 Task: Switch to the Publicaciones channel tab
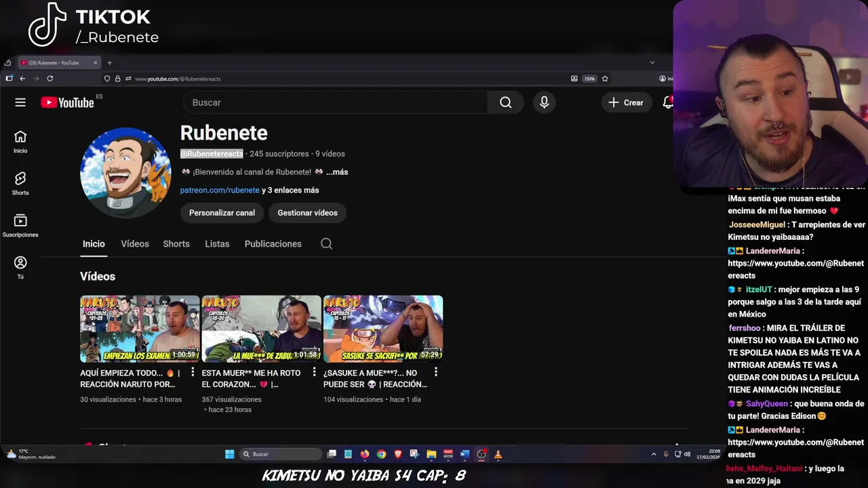273,244
